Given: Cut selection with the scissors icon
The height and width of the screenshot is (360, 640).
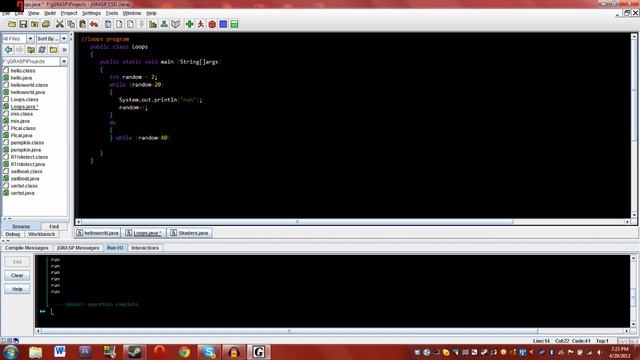Looking at the screenshot, I should click(60, 24).
